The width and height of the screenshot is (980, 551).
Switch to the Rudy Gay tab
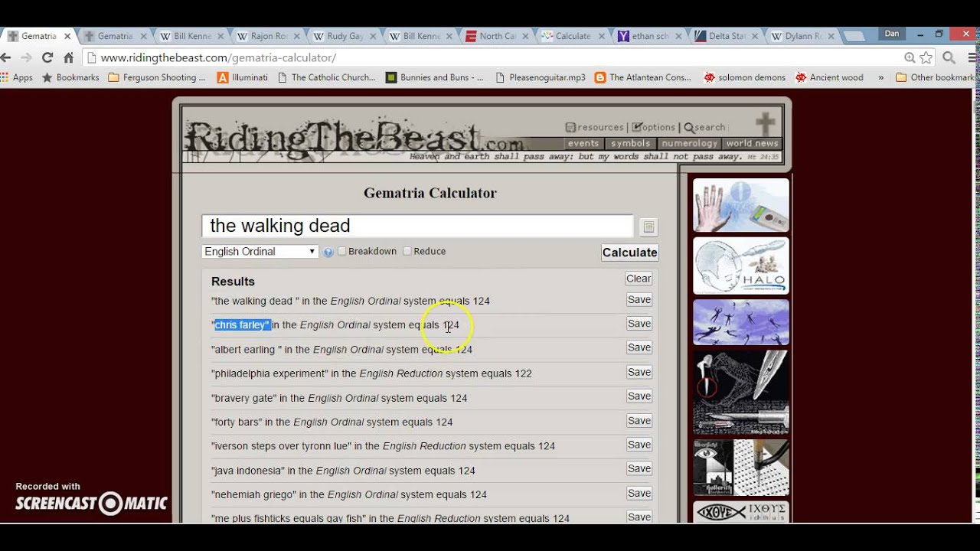(x=345, y=36)
